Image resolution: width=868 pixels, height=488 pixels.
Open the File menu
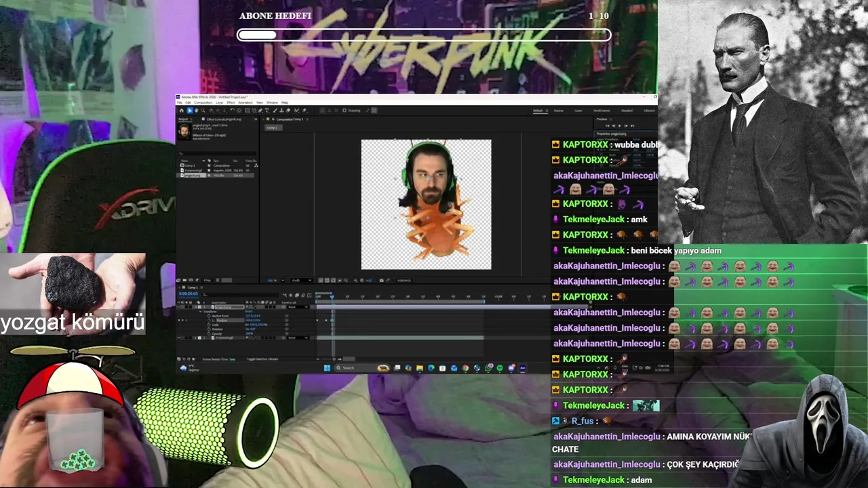tap(179, 102)
